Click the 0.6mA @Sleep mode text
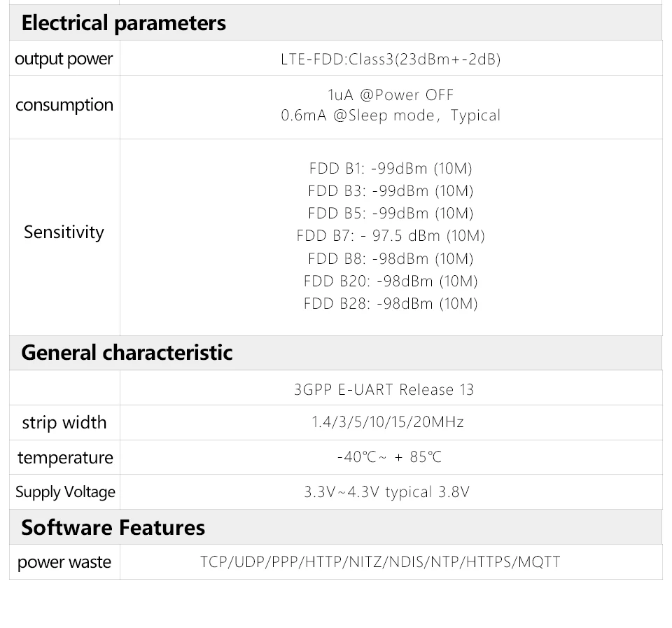The width and height of the screenshot is (672, 628). [x=391, y=116]
